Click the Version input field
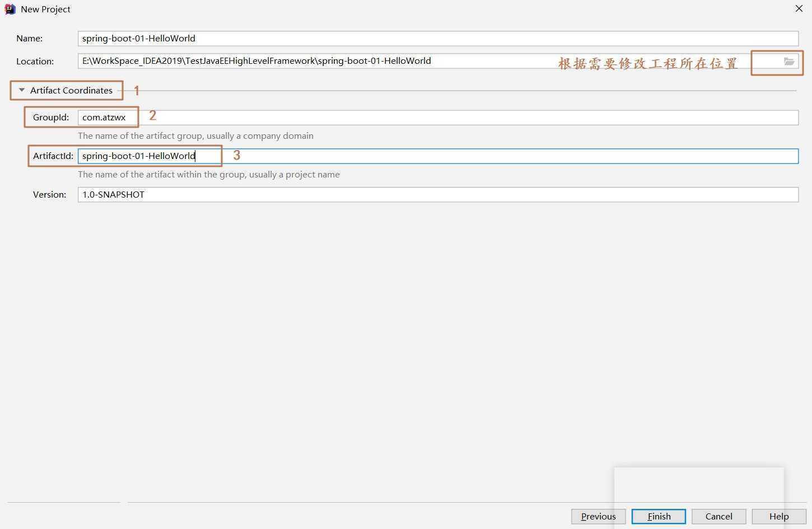Image resolution: width=812 pixels, height=529 pixels. coord(438,195)
